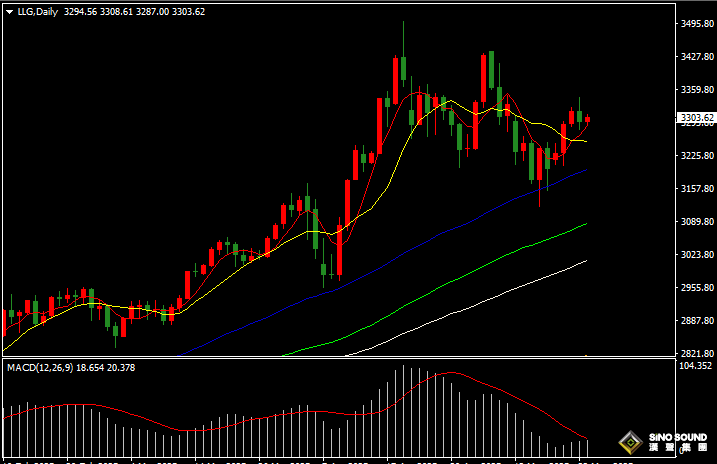This screenshot has height=464, width=717.
Task: Click the MACD scale value 104.352
Action: point(695,368)
